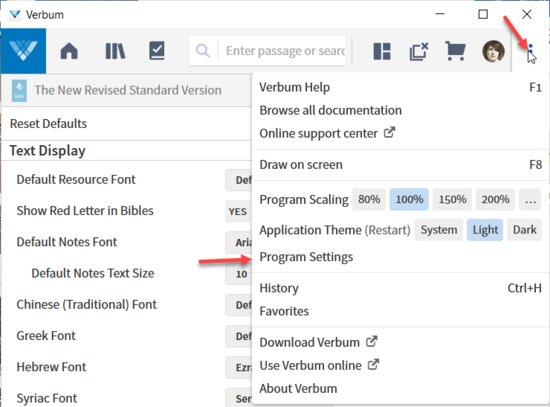Select Light application theme

coord(485,230)
